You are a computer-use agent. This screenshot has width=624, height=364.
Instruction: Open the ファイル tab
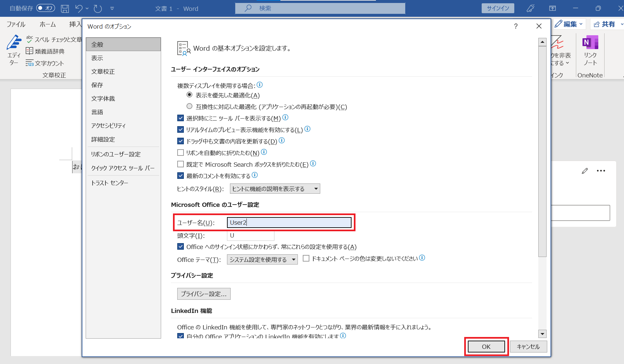pyautogui.click(x=16, y=24)
